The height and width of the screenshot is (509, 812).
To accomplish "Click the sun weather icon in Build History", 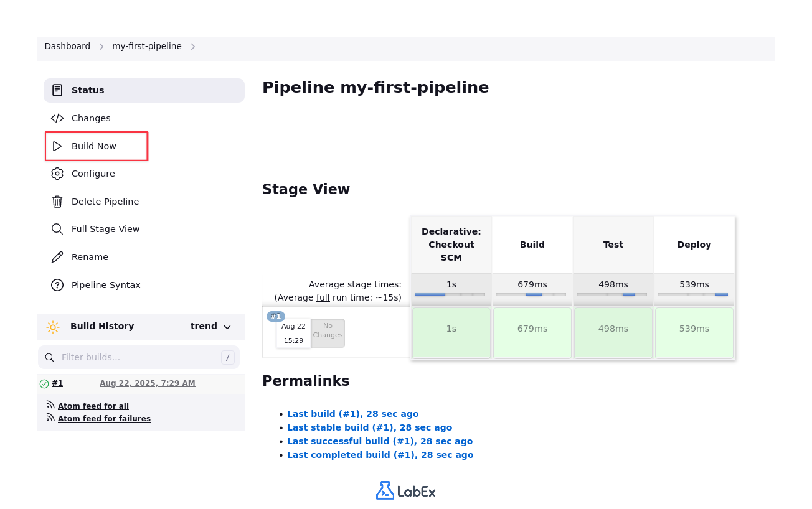I will click(x=53, y=326).
